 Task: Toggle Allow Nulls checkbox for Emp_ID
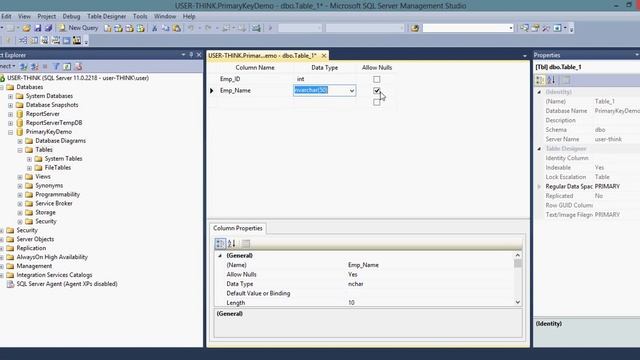pos(377,79)
